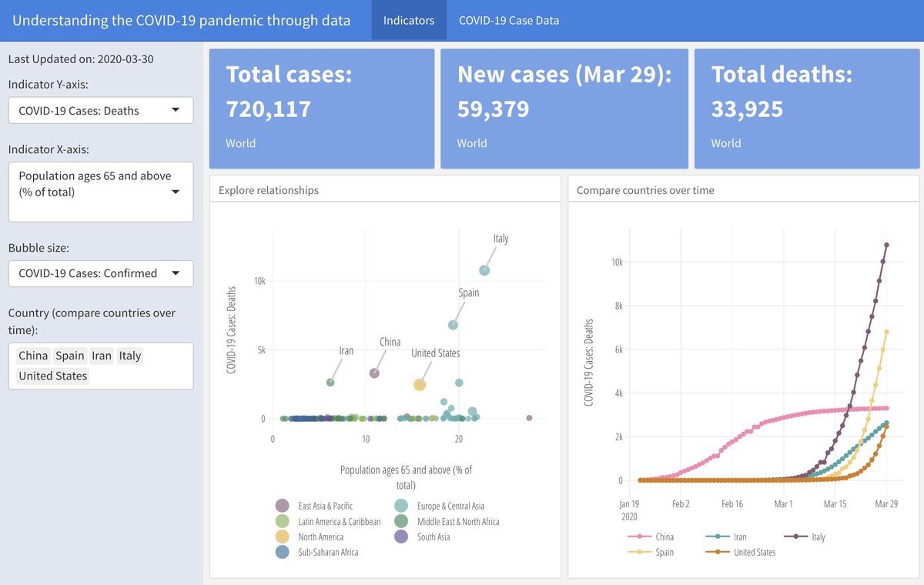Open the Bubble size dropdown
This screenshot has height=585, width=924.
coord(101,272)
